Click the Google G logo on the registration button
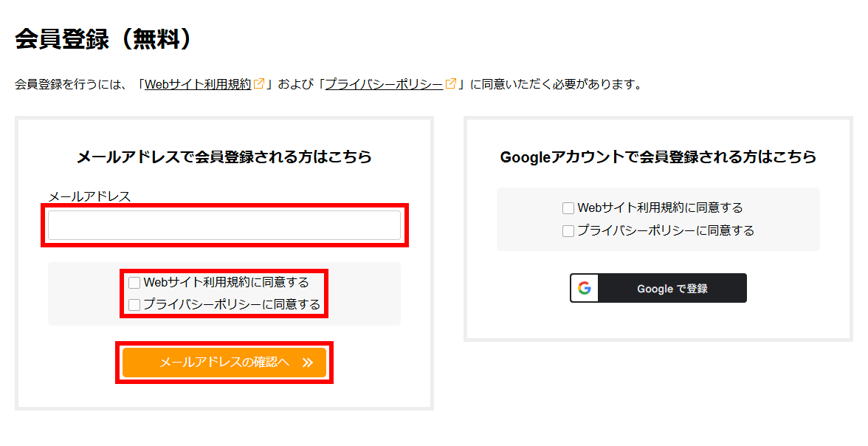868x446 pixels. [584, 288]
